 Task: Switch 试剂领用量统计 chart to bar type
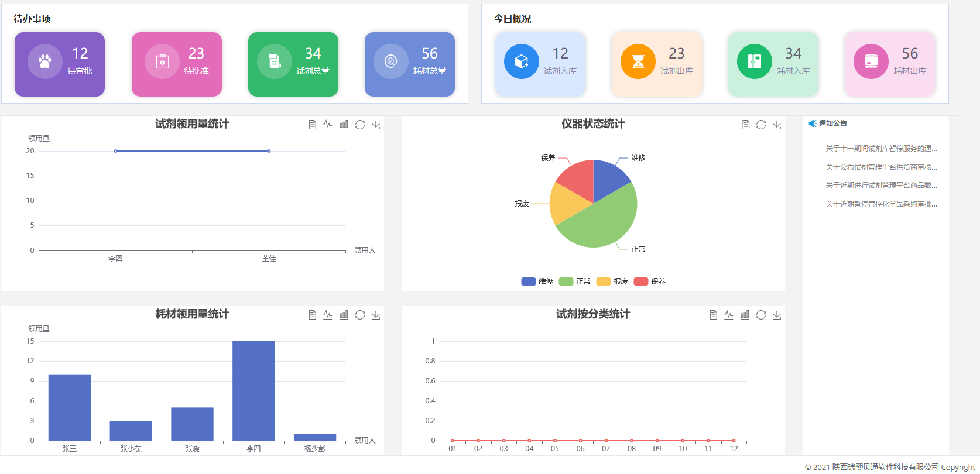[x=344, y=125]
